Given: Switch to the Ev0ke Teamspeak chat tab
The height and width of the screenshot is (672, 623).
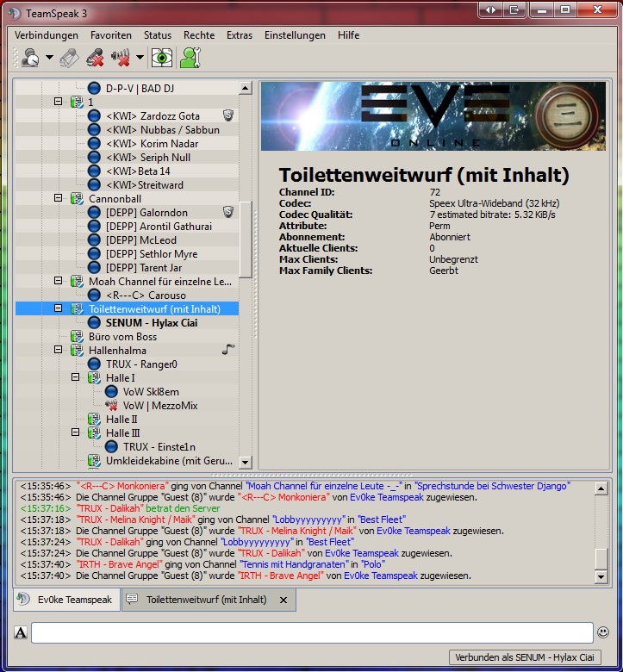Looking at the screenshot, I should (68, 600).
